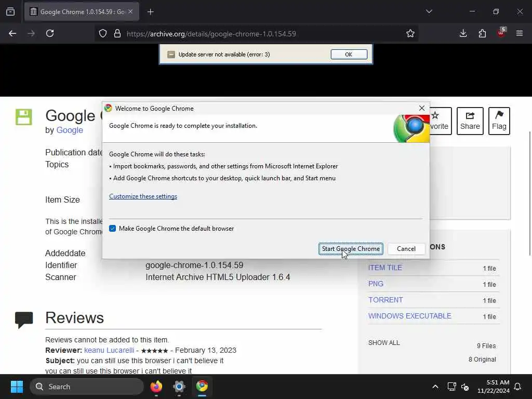532x399 pixels.
Task: Open the notifications bell icon
Action: [x=518, y=387]
